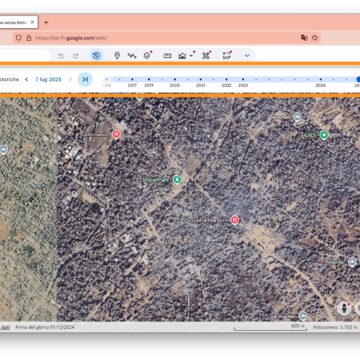Select the 2020 marker on timeline
Screen dimensions: 360x360
point(175,79)
